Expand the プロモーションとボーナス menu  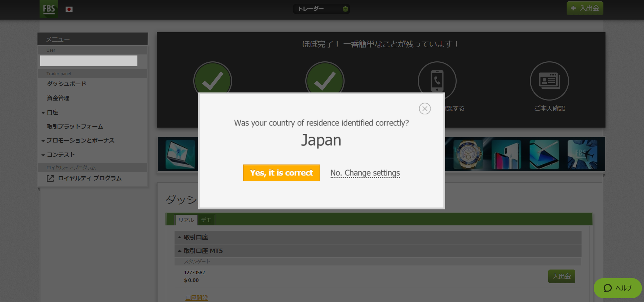[x=80, y=140]
